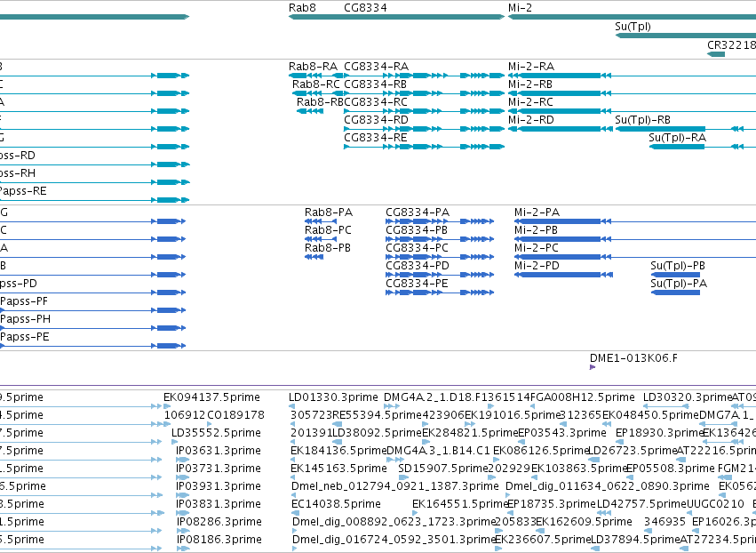
Task: Click EST label EK145163.5prime
Action: 338,469
